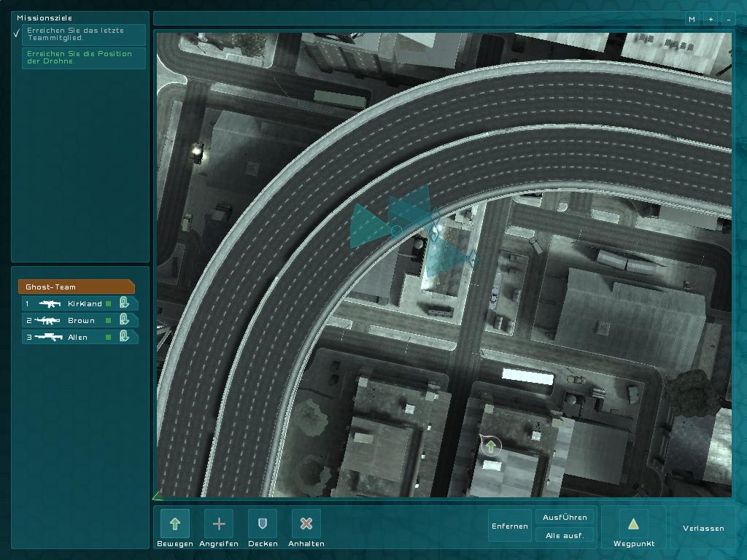Select team member 3 Allen
Screen dimensions: 747x560
[x=80, y=337]
